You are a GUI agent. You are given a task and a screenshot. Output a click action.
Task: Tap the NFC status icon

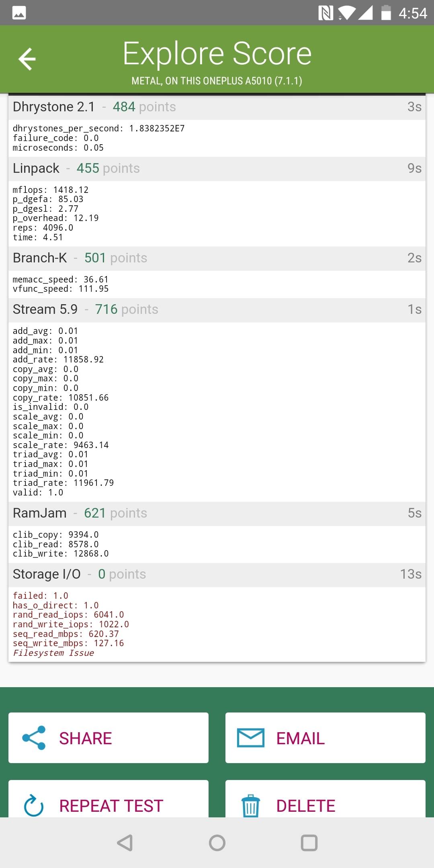(x=325, y=13)
